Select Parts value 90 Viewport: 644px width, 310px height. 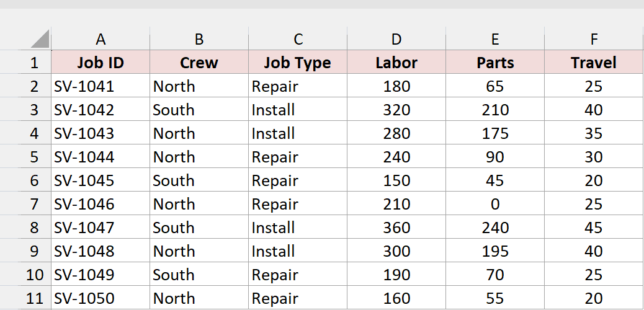click(x=495, y=156)
